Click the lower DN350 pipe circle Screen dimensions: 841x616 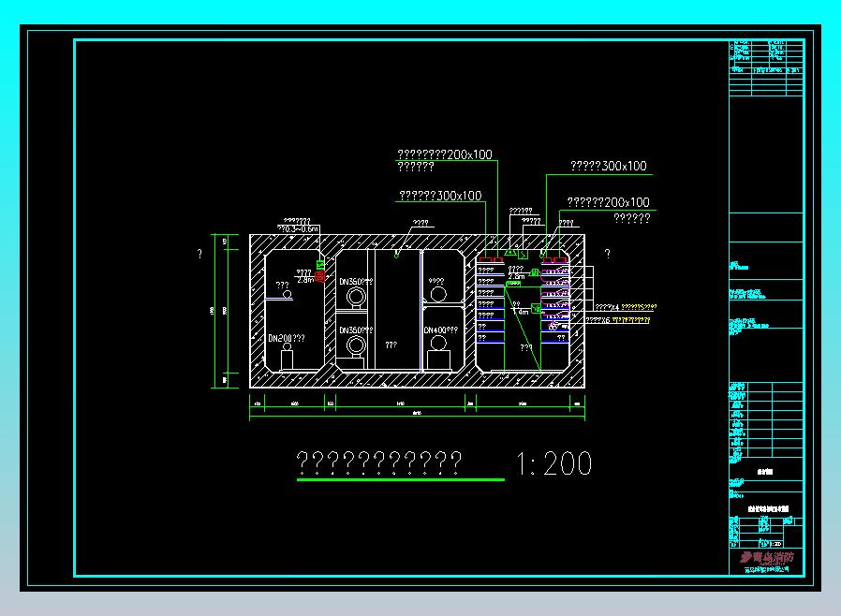point(356,345)
